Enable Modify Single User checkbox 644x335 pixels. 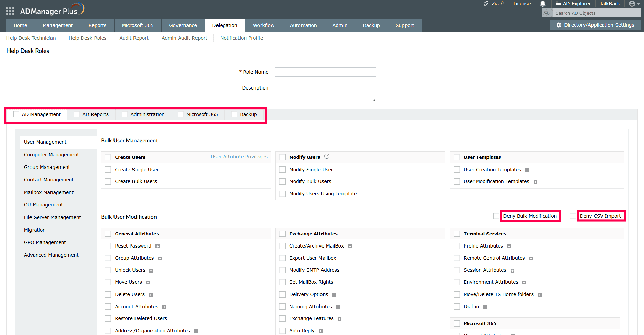coord(283,170)
